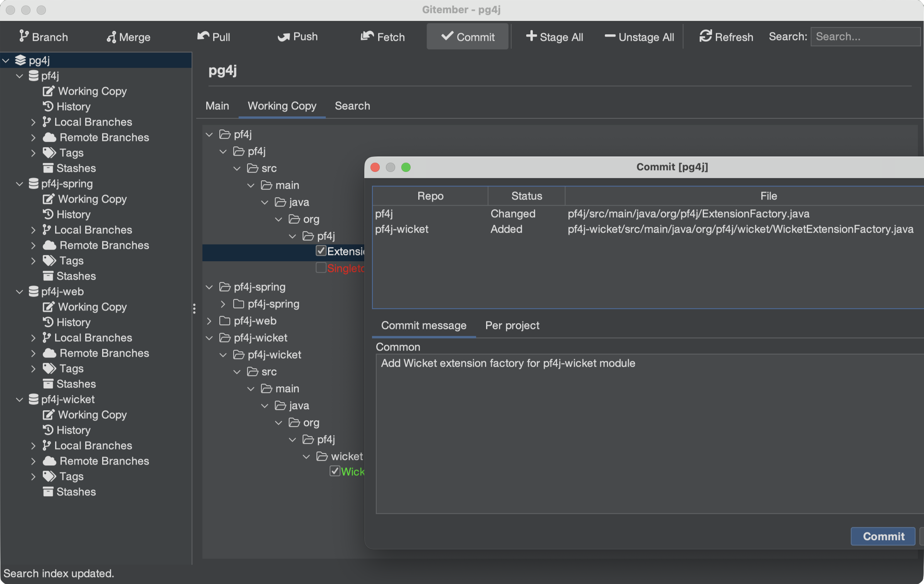This screenshot has height=584, width=924.
Task: Click the Stage All label
Action: coord(561,37)
